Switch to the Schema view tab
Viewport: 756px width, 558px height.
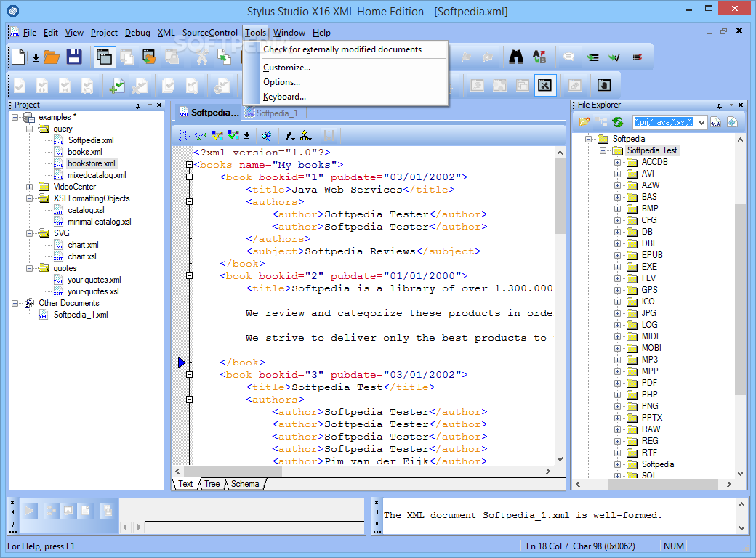[245, 484]
